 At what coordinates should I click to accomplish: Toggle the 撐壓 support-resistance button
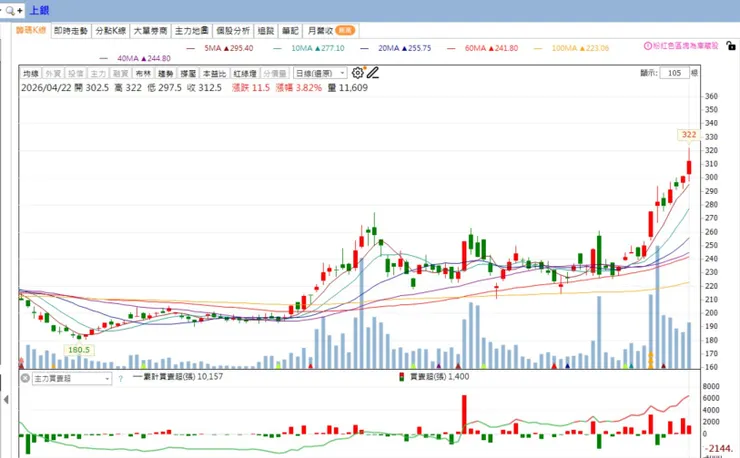188,73
